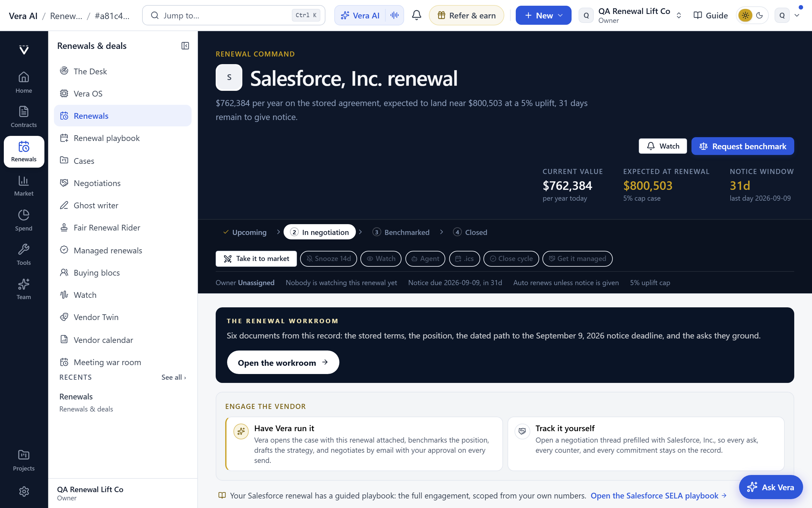Select the Track it yourself card
Screen dimensions: 812x508
pyautogui.click(x=646, y=444)
